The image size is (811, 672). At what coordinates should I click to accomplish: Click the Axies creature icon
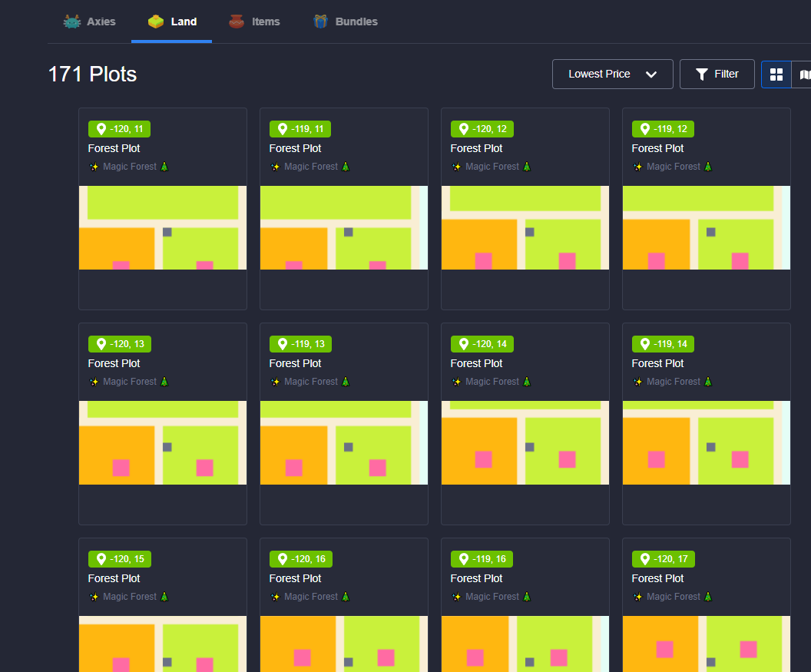72,22
